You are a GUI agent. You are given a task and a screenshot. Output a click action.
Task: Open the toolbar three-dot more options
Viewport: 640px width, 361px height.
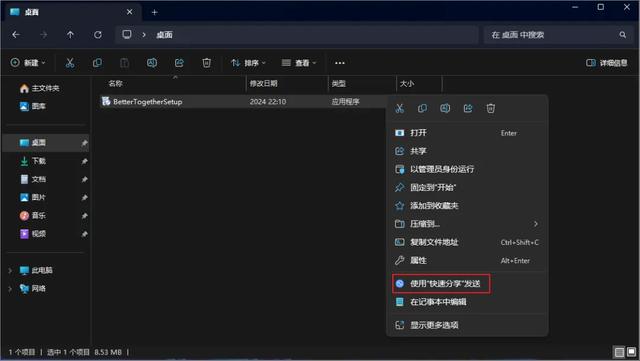340,63
